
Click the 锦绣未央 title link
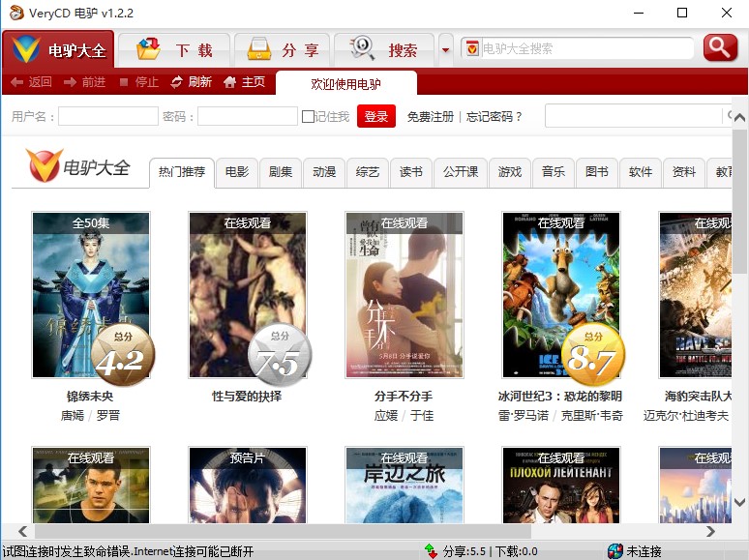(x=90, y=396)
